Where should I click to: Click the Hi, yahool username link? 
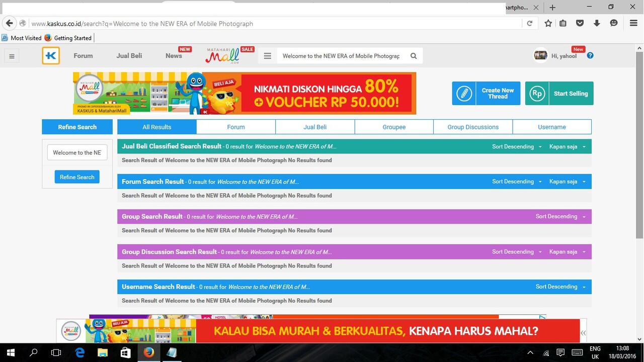pos(564,56)
